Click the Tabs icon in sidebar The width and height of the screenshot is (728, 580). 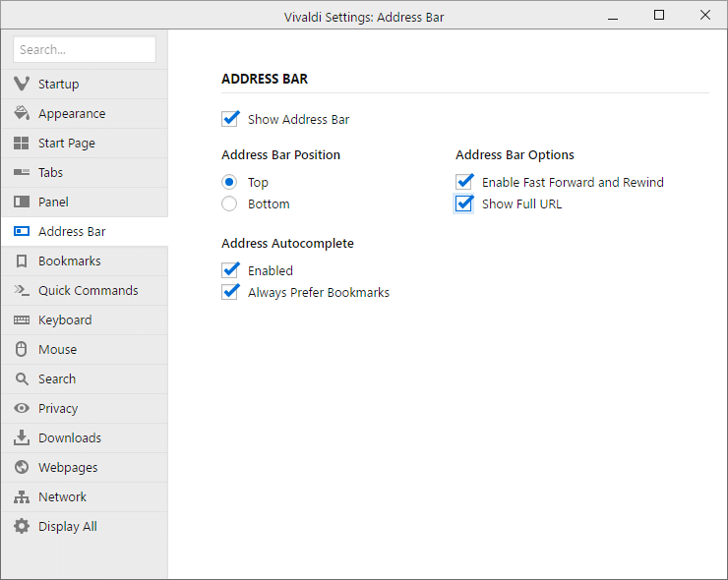coord(22,172)
